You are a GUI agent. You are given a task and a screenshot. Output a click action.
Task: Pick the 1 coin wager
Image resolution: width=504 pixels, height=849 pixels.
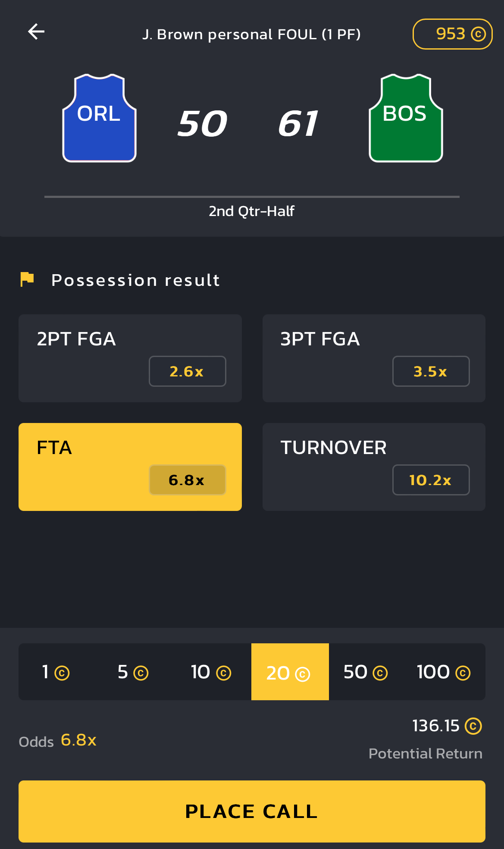click(x=56, y=672)
